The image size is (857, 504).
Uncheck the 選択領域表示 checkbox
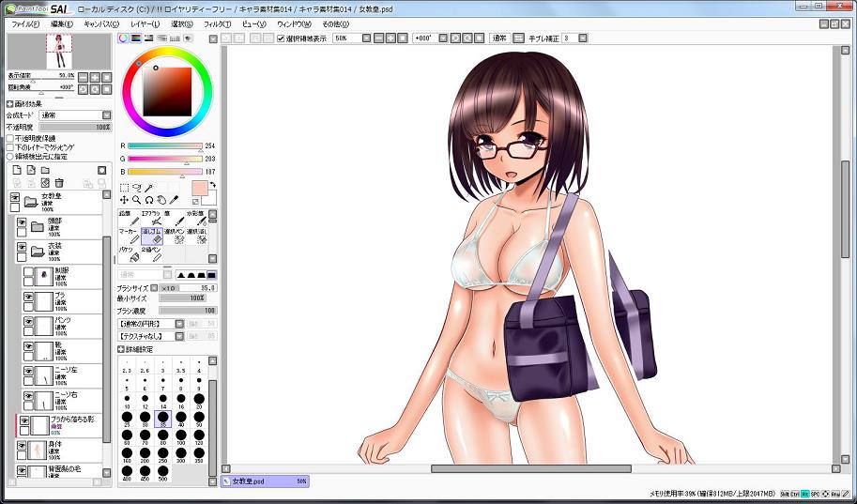point(281,38)
